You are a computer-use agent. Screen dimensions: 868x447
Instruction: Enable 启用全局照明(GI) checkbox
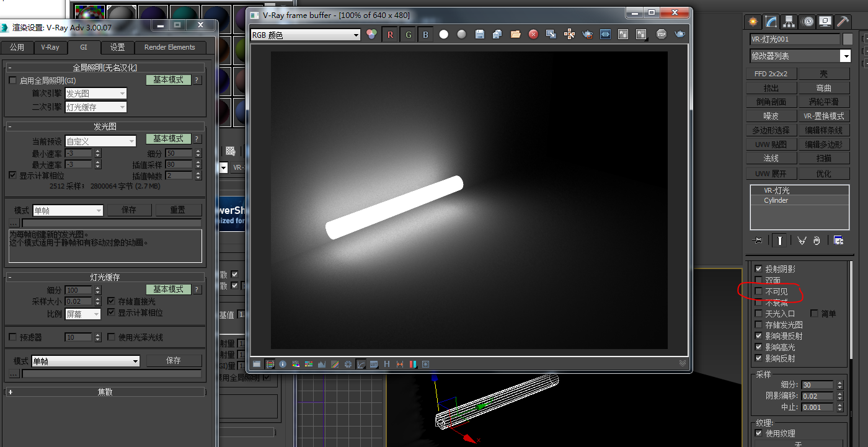pos(12,81)
